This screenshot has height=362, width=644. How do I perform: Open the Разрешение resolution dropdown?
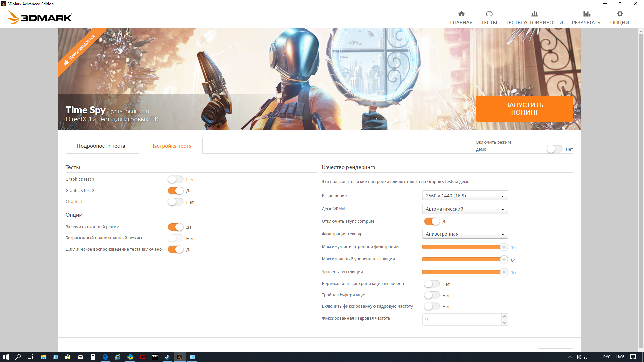pos(465,196)
